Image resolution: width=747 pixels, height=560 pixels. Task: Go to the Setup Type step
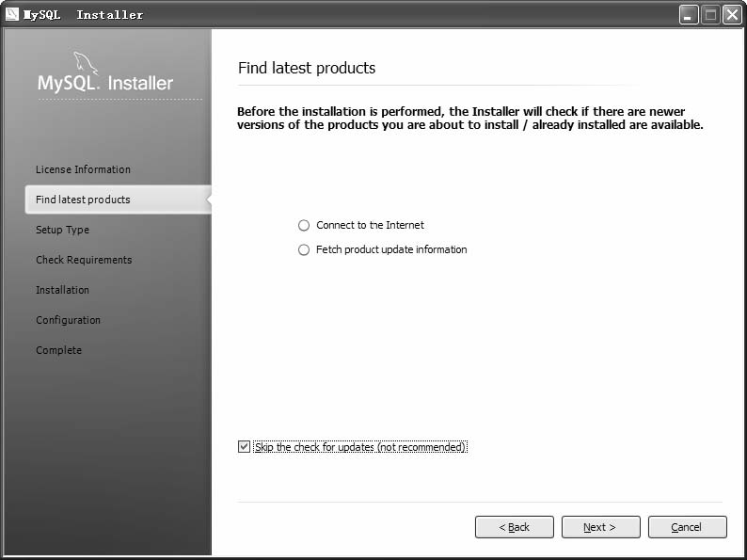click(x=62, y=230)
